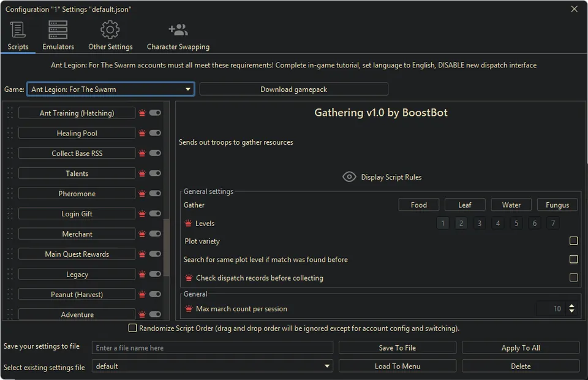The image size is (588, 380).
Task: Toggle the Talents script switch
Action: click(x=155, y=173)
